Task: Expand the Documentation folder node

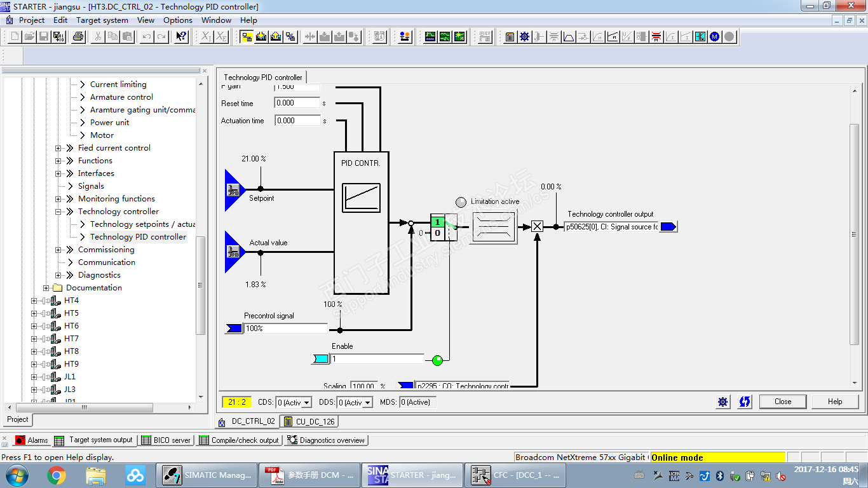Action: [46, 288]
